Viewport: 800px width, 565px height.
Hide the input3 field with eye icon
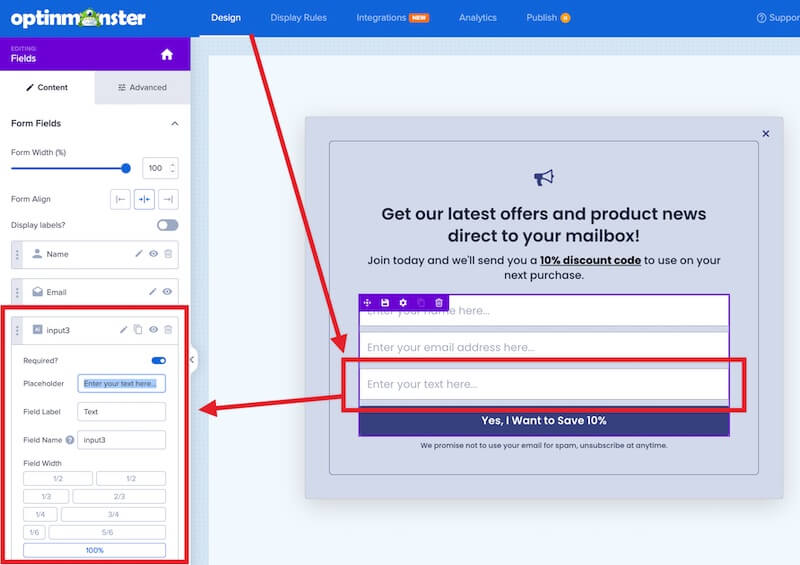(x=154, y=330)
